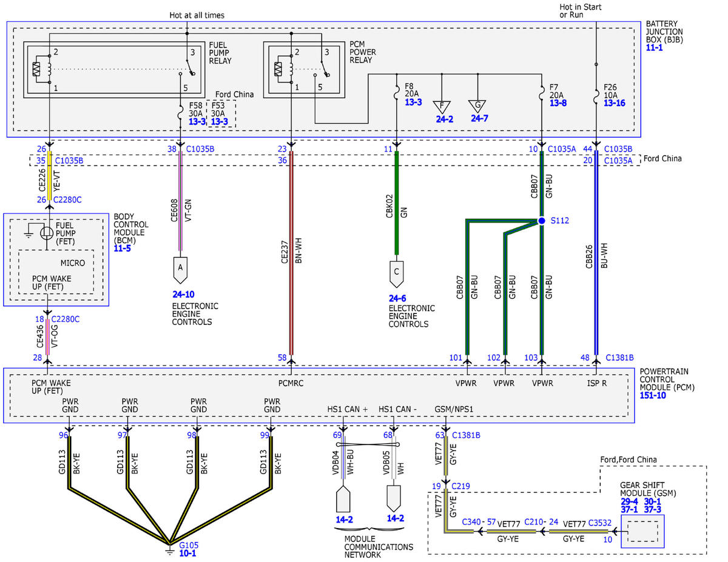Click the yellow CE226 YE-VT wire
Screen dimensions: 728x562
50,176
